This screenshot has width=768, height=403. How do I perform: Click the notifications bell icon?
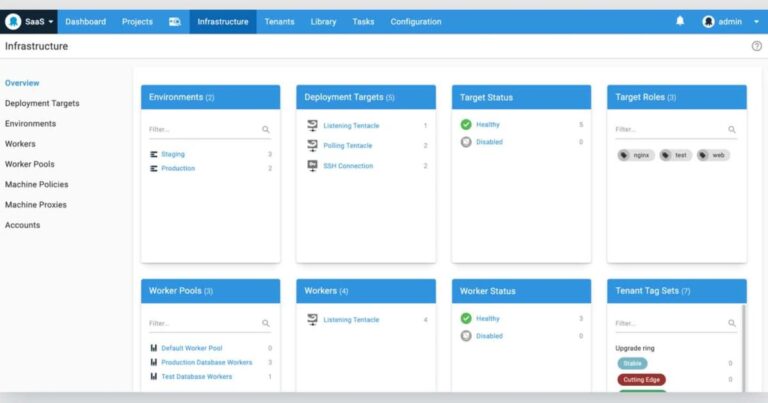pyautogui.click(x=680, y=21)
